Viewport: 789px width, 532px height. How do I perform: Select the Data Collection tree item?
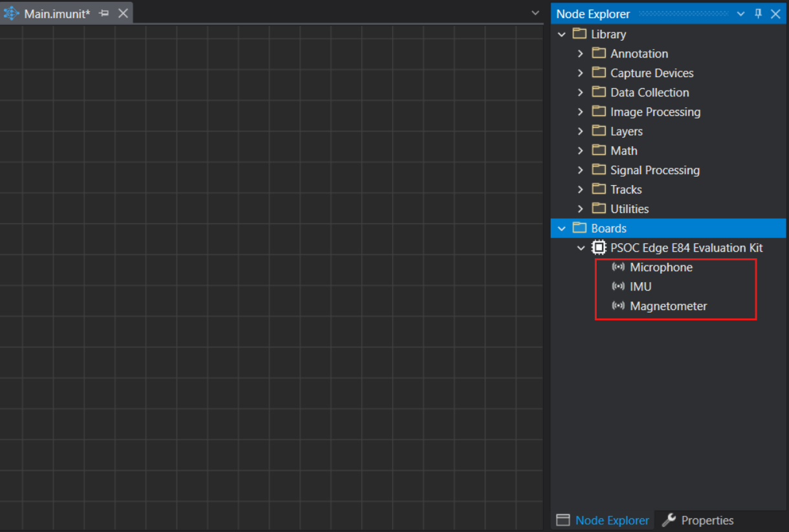pos(649,93)
